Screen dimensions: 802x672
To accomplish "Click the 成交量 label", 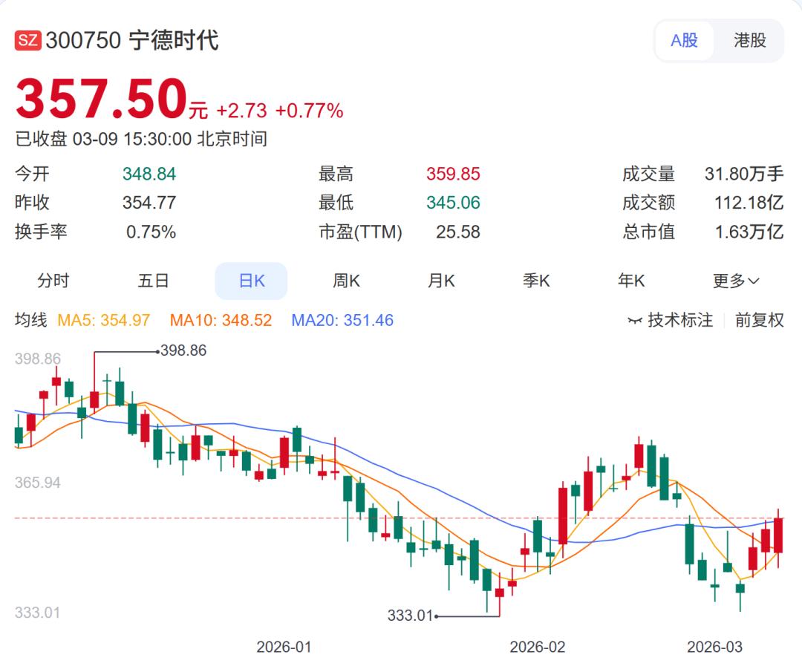I will (648, 174).
